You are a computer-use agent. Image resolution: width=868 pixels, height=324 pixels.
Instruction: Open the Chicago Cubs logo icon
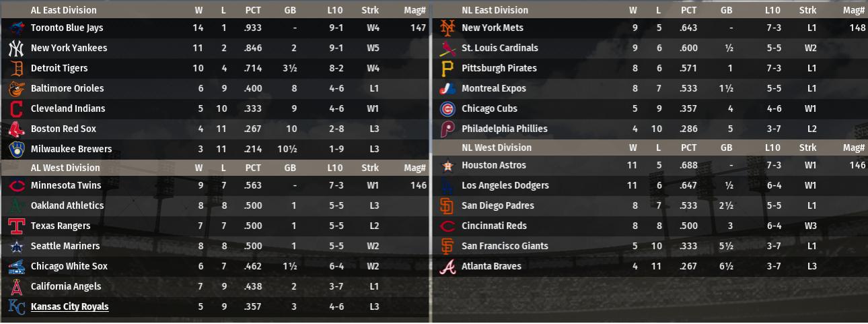tap(447, 109)
